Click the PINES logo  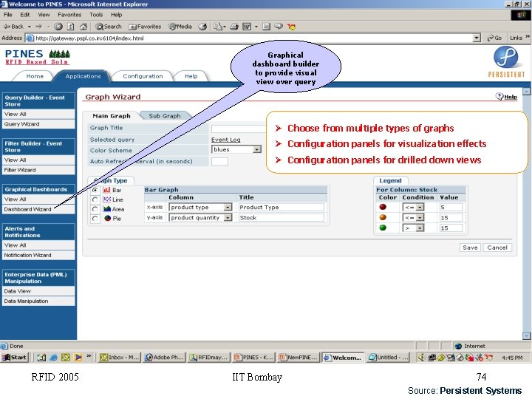[38, 57]
